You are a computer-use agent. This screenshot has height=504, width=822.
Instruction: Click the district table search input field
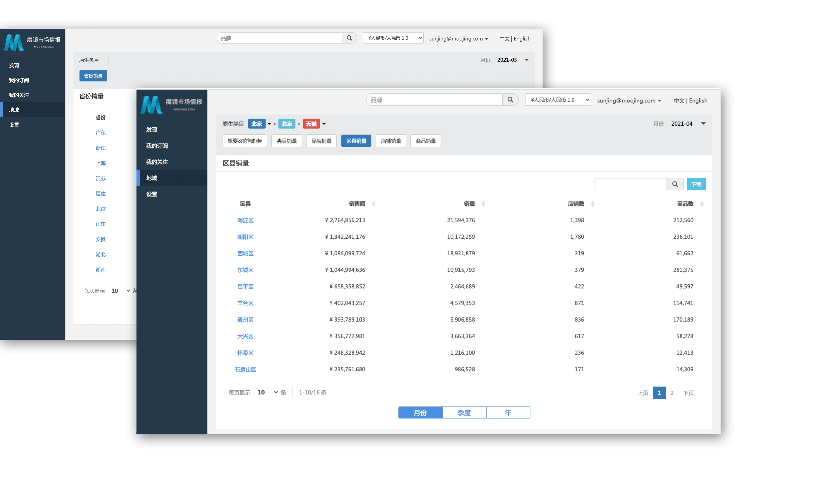click(x=630, y=184)
